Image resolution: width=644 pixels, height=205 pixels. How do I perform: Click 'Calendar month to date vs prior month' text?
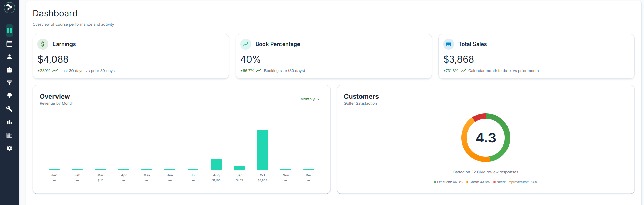[504, 71]
